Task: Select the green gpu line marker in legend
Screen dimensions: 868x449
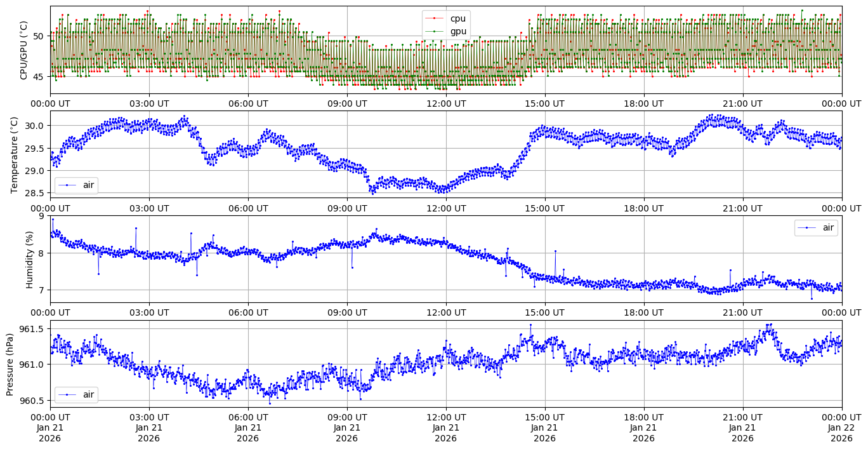Action: (x=435, y=31)
